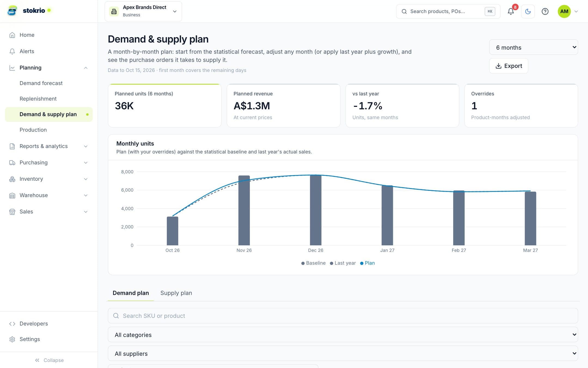Click the AM user avatar
The width and height of the screenshot is (588, 368).
(x=564, y=11)
